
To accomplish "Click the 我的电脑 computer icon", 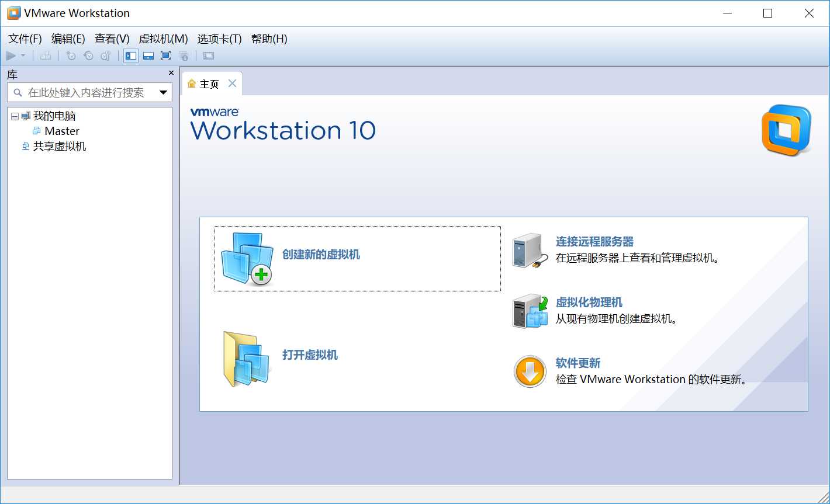I will click(x=25, y=116).
